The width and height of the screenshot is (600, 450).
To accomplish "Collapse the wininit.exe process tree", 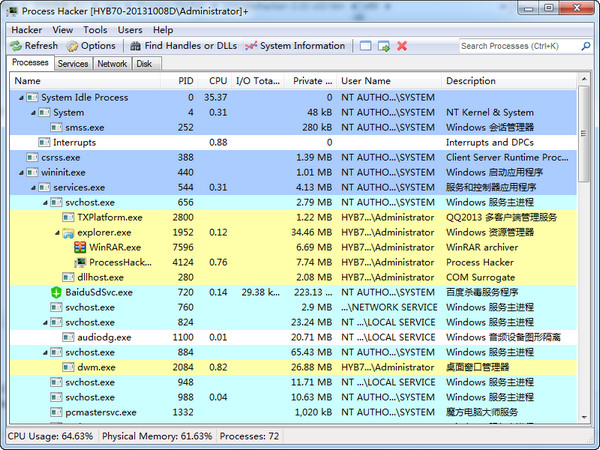I will pyautogui.click(x=20, y=172).
